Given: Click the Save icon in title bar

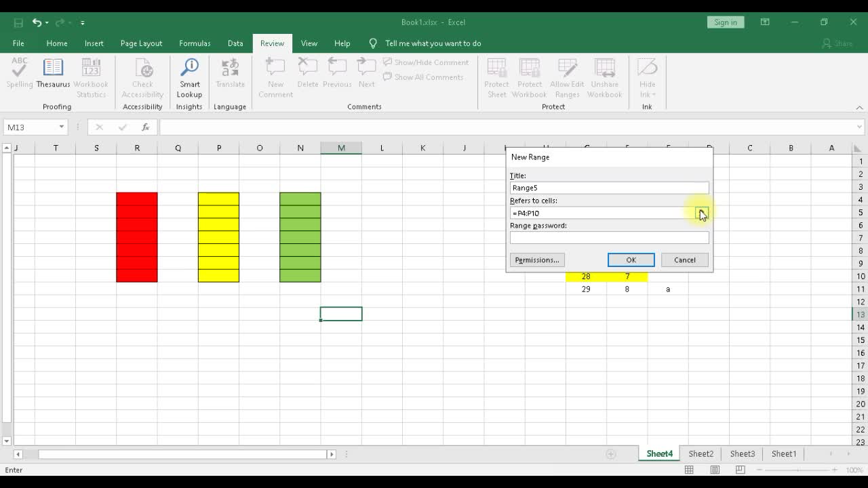Looking at the screenshot, I should (x=18, y=22).
